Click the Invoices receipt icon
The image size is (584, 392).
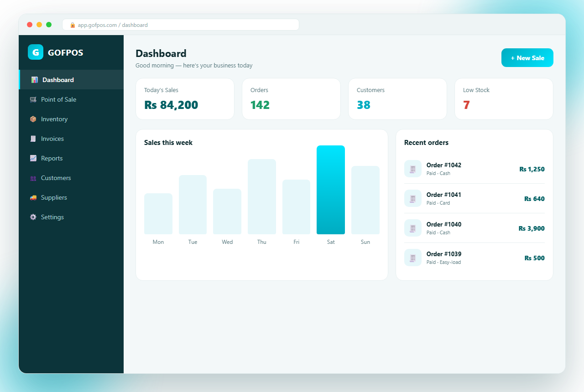click(x=33, y=139)
